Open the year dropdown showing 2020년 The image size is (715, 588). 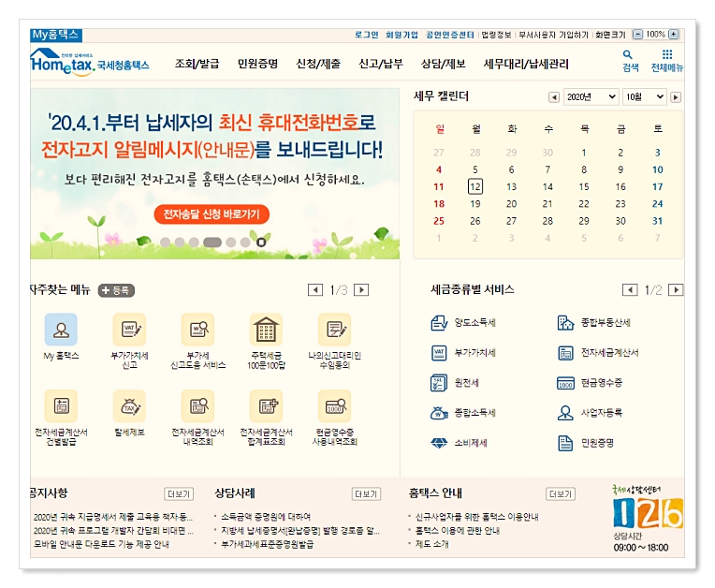coord(591,96)
